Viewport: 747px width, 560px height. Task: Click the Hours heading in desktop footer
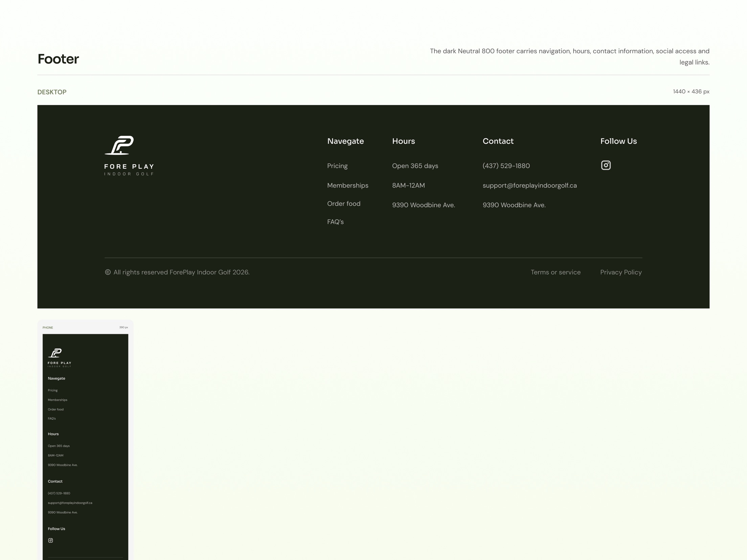403,141
